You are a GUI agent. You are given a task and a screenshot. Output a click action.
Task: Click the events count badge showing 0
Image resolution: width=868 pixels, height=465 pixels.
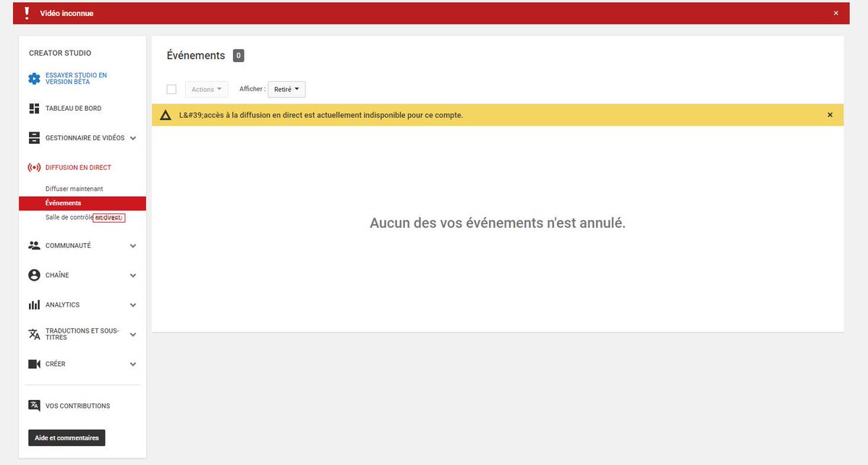[239, 56]
